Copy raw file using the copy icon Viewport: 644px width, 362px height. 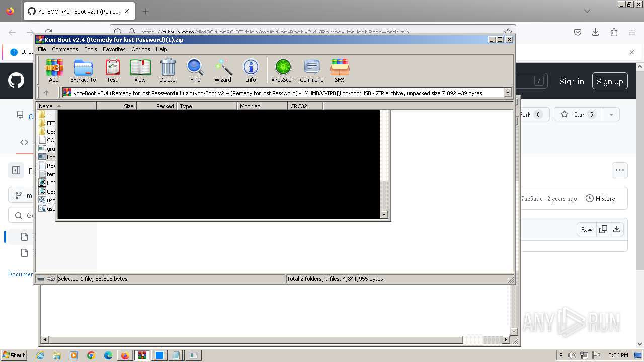click(x=603, y=229)
